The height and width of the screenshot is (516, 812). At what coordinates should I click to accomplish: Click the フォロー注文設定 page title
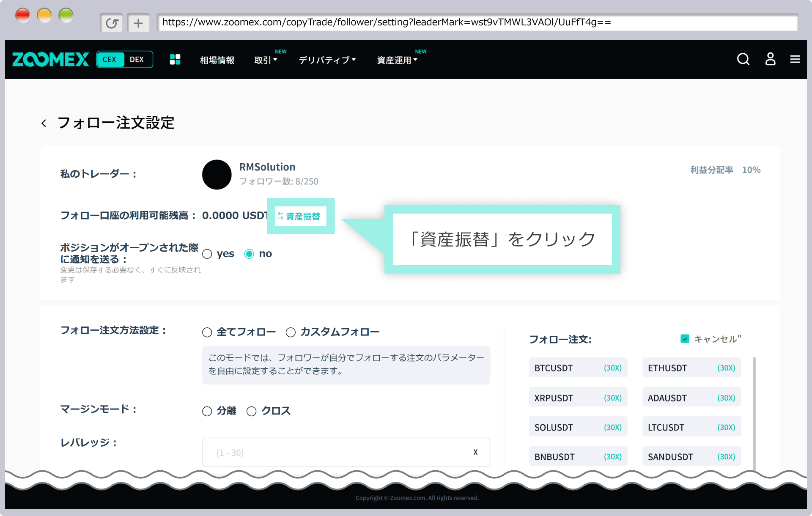click(x=116, y=123)
